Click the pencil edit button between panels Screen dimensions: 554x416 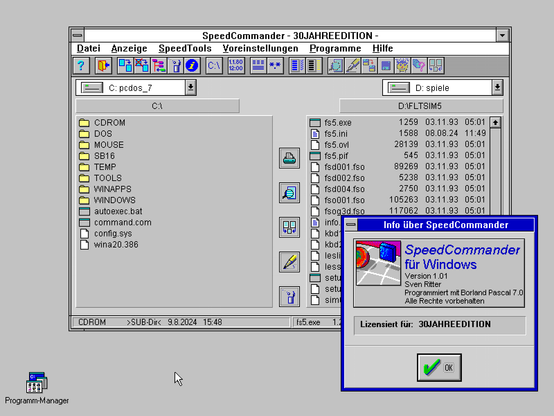pos(289,262)
